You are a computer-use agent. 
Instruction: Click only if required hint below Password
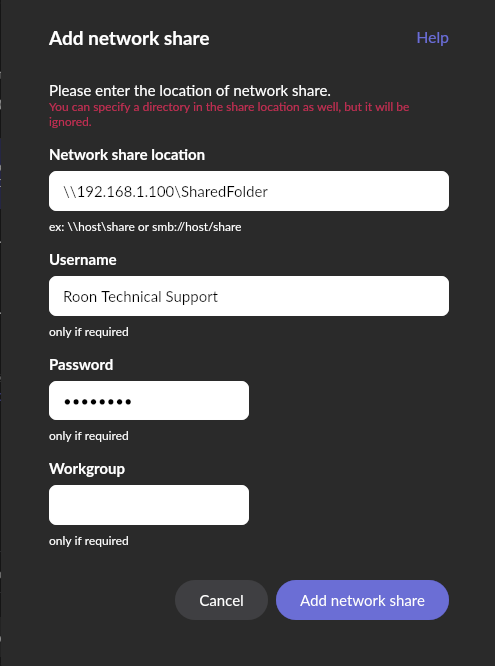point(88,436)
